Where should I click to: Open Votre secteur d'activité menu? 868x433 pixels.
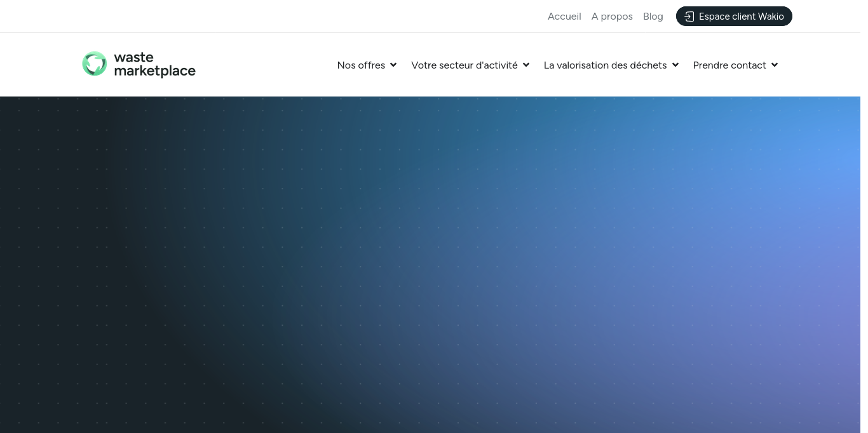(465, 65)
